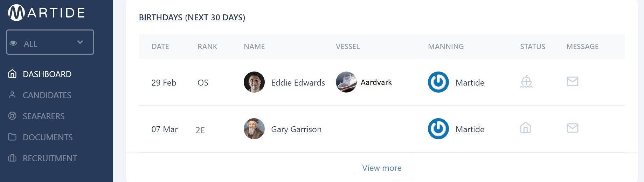Open Eddie Edwards' profile name link
Viewport: 644px width, 182px height.
tap(298, 83)
